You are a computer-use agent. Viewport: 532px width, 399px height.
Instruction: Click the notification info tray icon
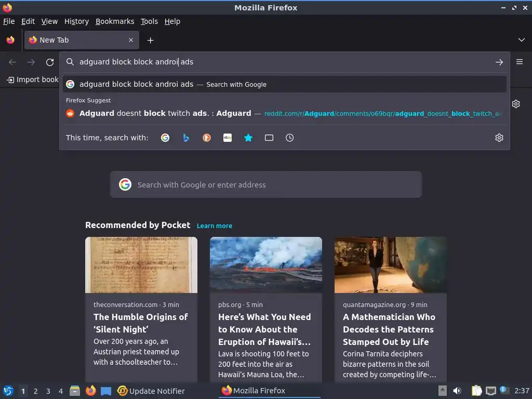click(x=504, y=390)
